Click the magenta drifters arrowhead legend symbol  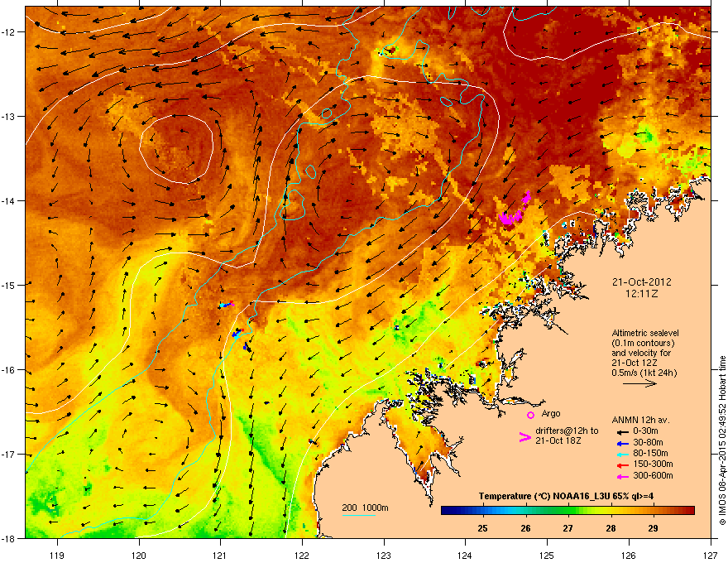[524, 436]
